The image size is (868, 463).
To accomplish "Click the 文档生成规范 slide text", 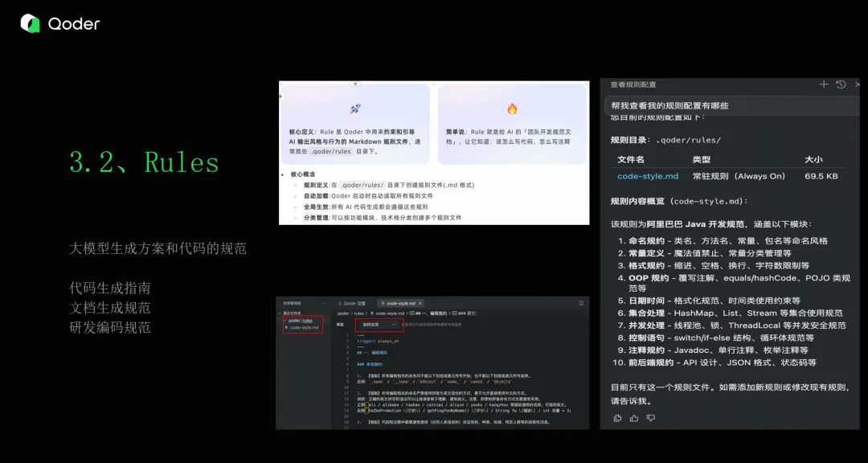I will pos(109,308).
